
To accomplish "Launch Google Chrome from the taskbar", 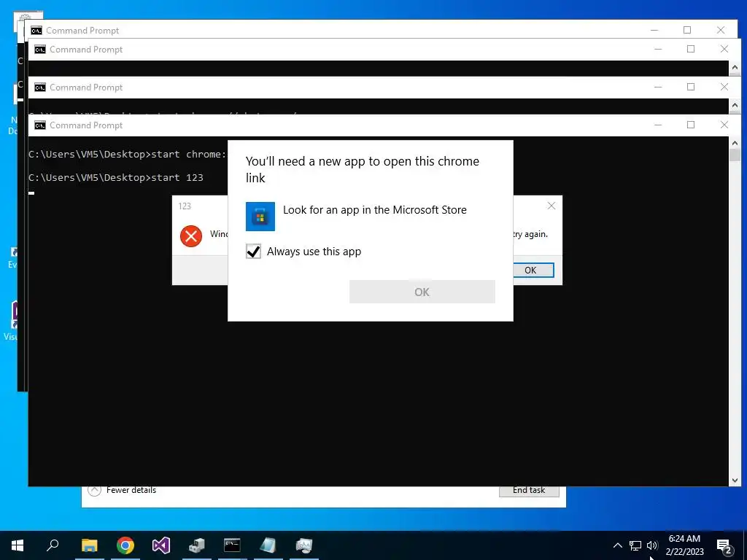I will tap(125, 545).
